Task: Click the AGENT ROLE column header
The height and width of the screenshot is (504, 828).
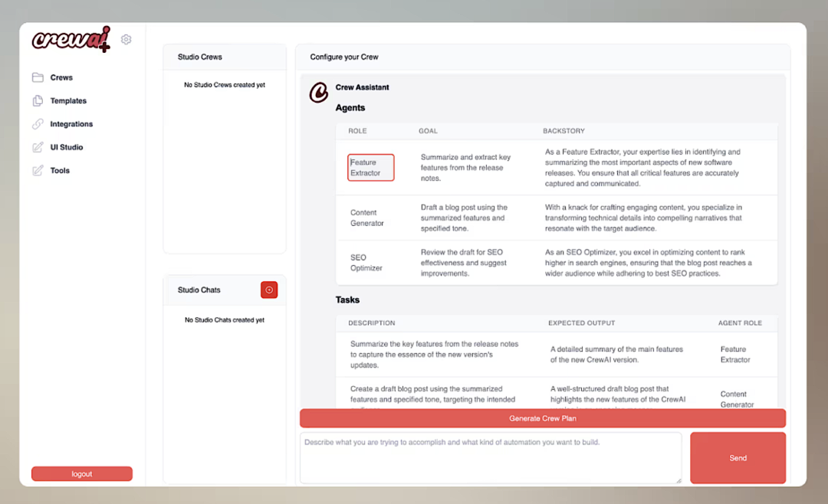Action: [740, 323]
